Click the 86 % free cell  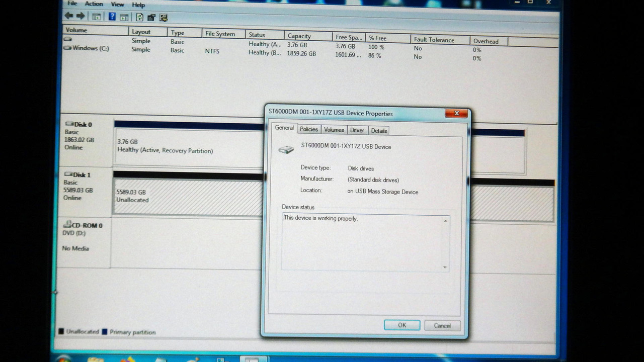click(375, 55)
